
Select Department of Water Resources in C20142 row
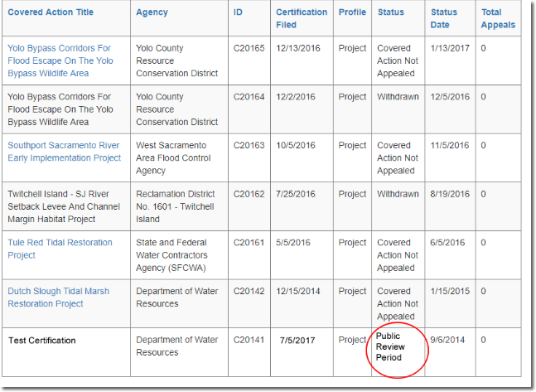[177, 298]
